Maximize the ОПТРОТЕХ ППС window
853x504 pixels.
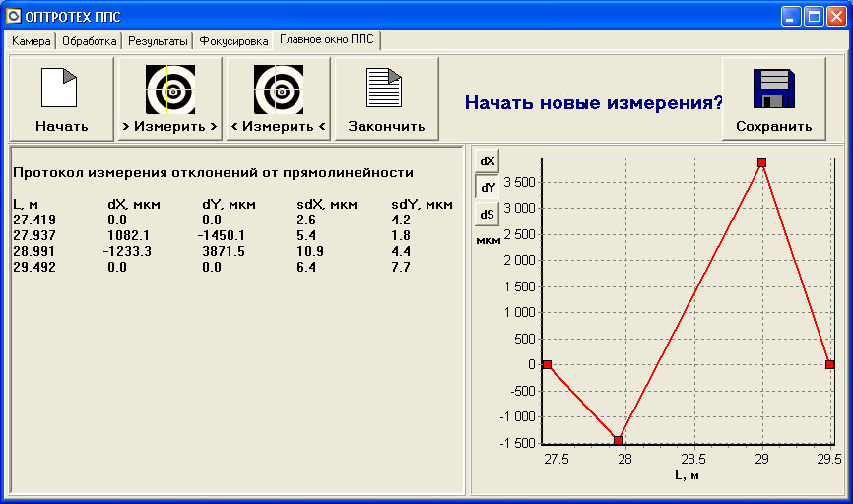814,17
